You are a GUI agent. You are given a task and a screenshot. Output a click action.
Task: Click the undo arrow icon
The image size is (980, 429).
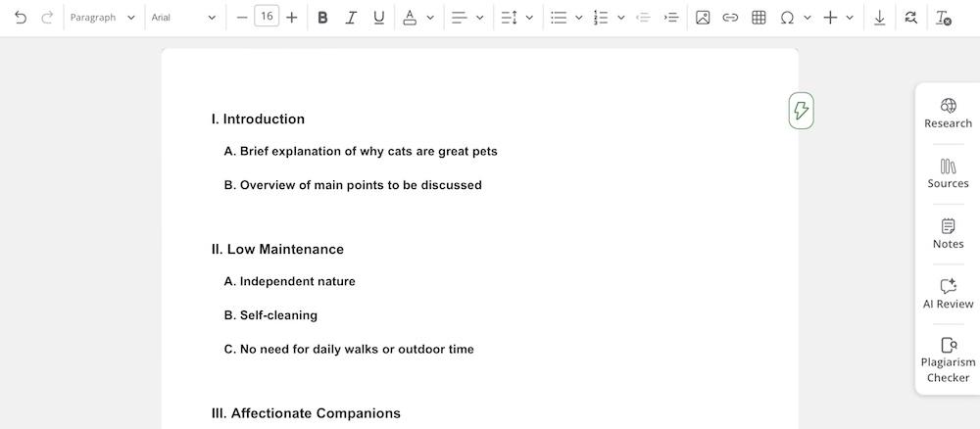pos(21,18)
